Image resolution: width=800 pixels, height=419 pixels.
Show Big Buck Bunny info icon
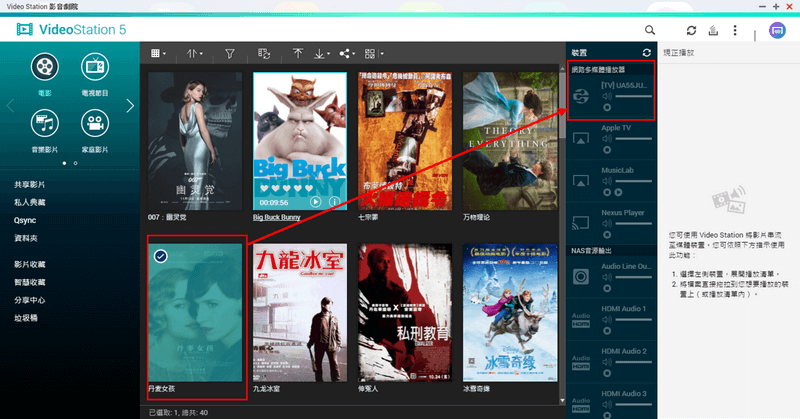[335, 202]
